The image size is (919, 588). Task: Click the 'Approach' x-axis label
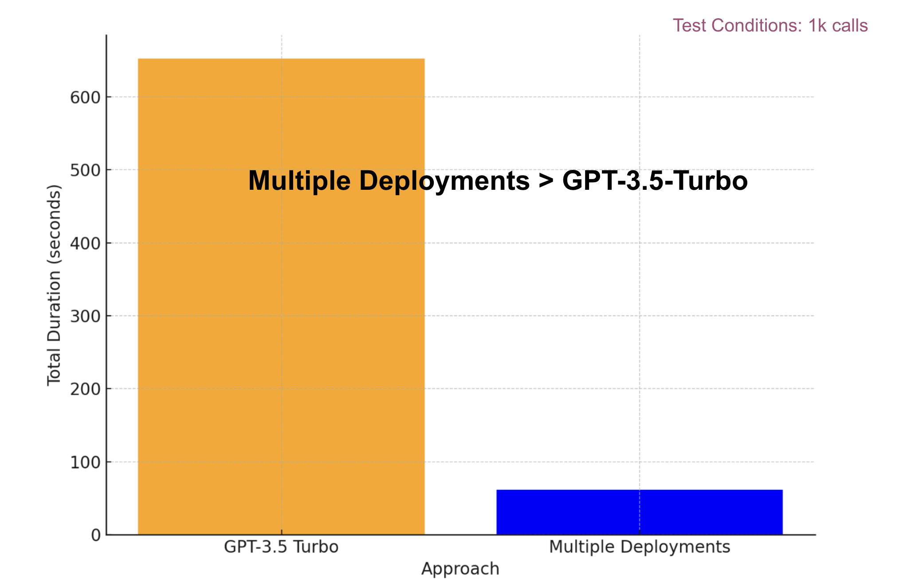click(x=460, y=569)
